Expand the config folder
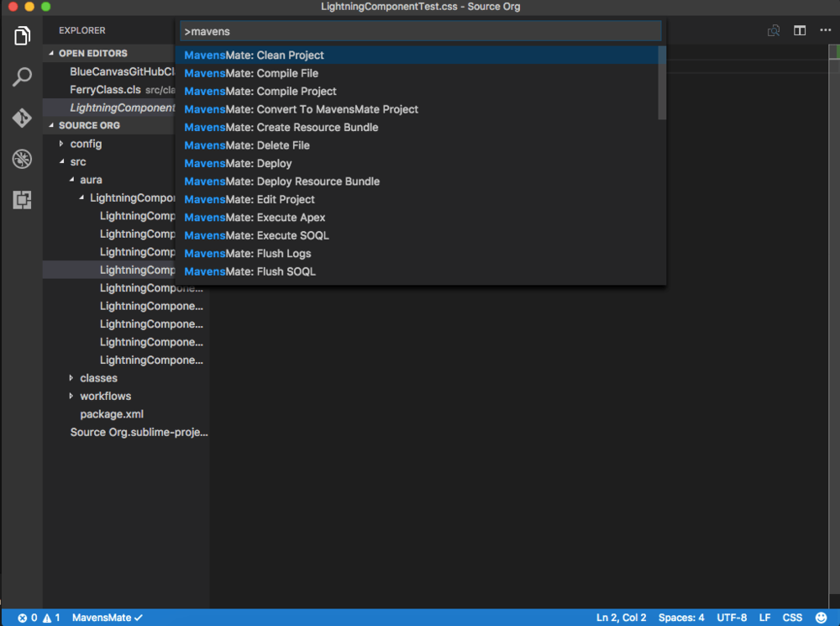840x626 pixels. [61, 144]
